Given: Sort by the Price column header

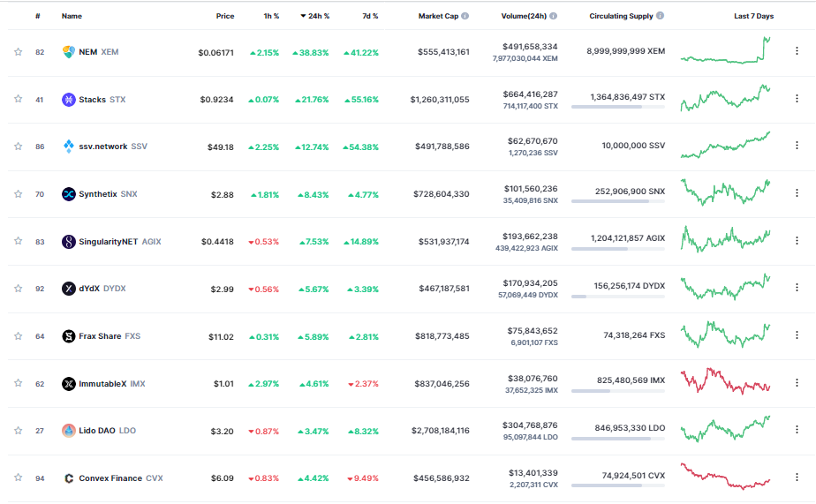Looking at the screenshot, I should [x=225, y=16].
